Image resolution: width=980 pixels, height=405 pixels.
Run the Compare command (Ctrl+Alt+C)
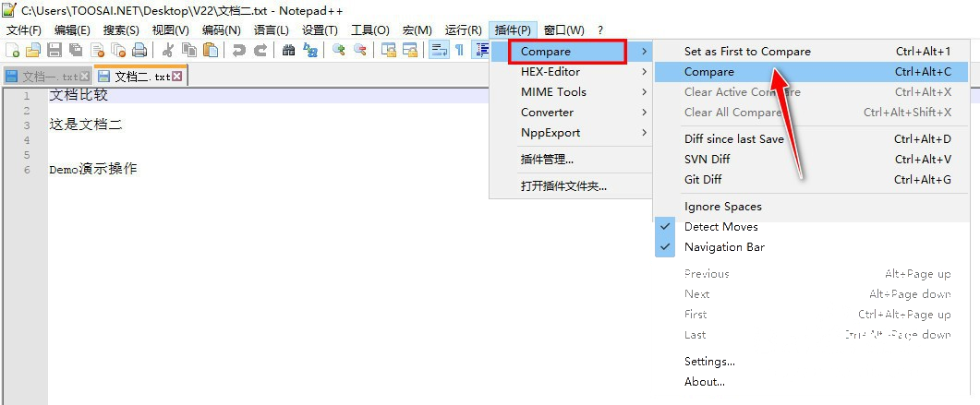[811, 72]
